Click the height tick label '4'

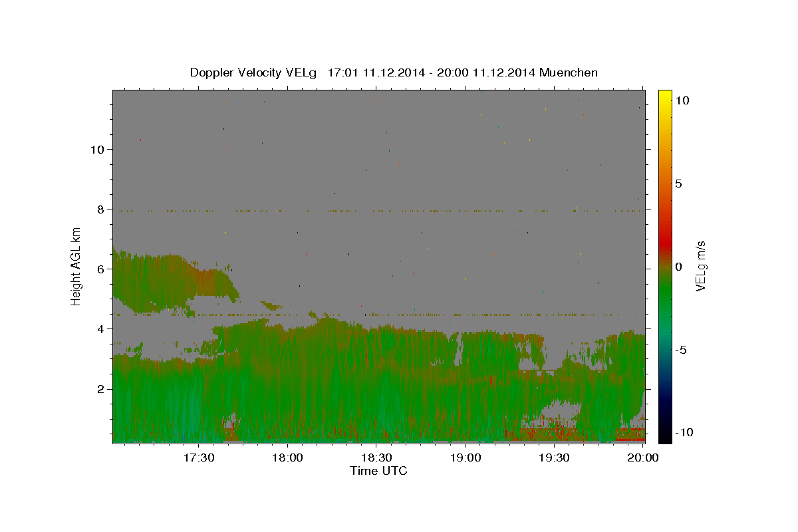102,329
